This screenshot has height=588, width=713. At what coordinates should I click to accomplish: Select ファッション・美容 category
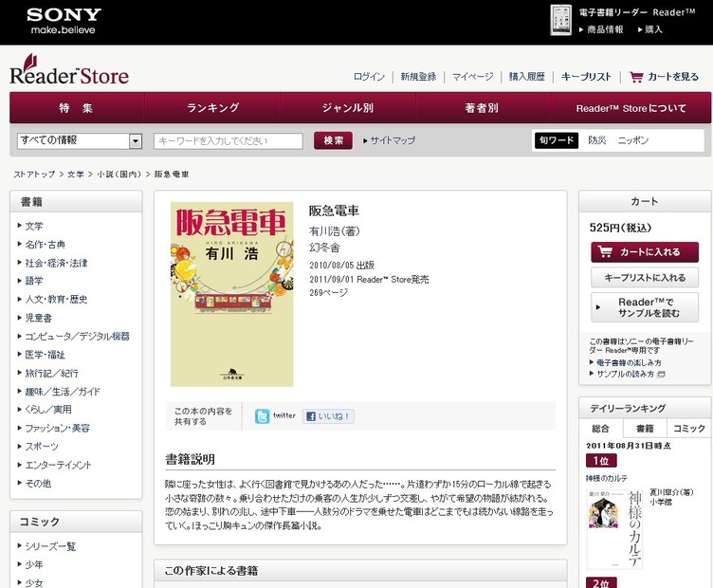pyautogui.click(x=57, y=428)
